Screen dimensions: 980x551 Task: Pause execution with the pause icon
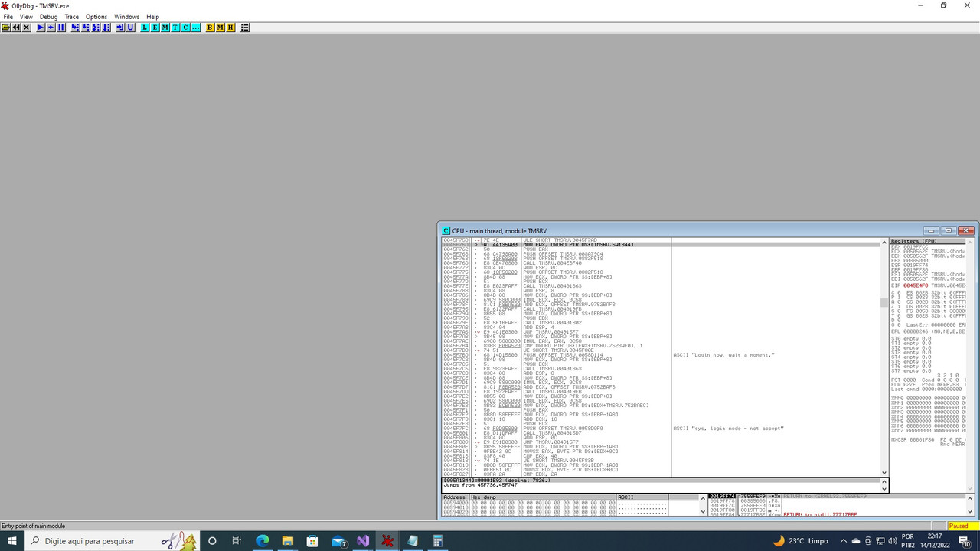[x=61, y=28]
